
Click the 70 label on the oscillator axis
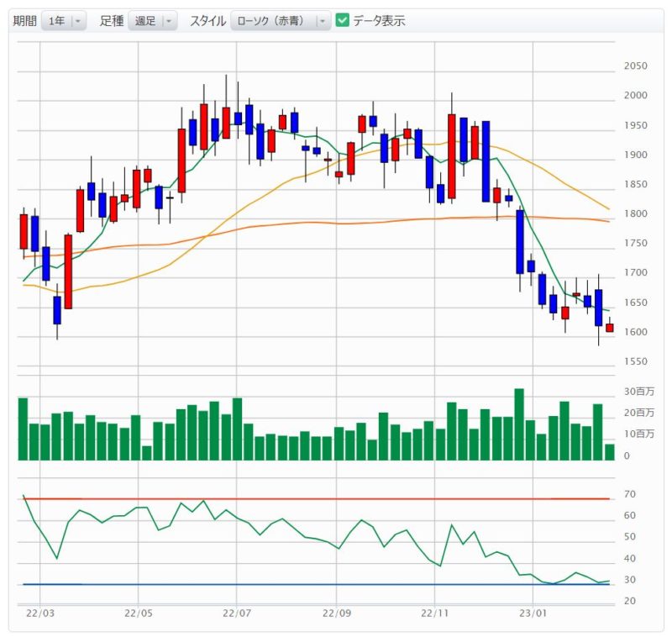[629, 494]
